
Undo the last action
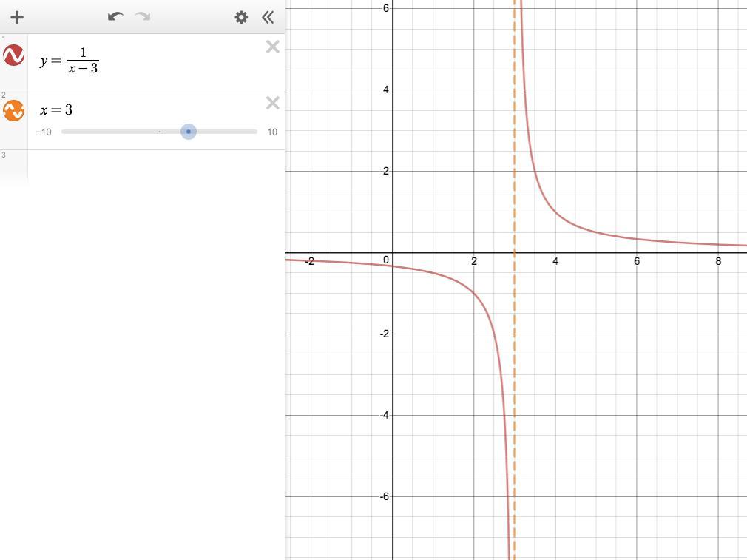(115, 17)
